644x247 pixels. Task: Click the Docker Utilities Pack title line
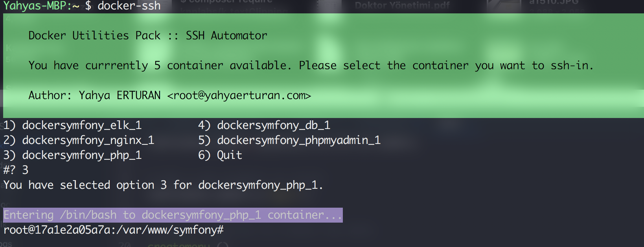click(x=148, y=36)
